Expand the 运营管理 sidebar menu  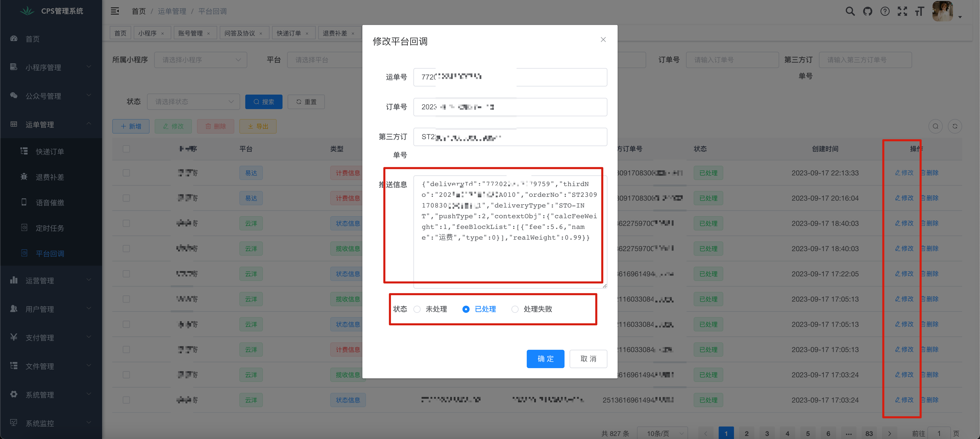coord(51,280)
